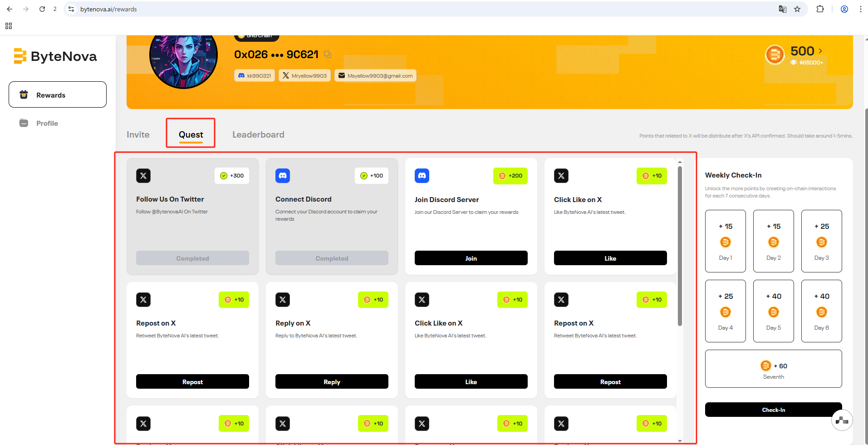Select Day 1 +15 check-in box

pos(726,241)
